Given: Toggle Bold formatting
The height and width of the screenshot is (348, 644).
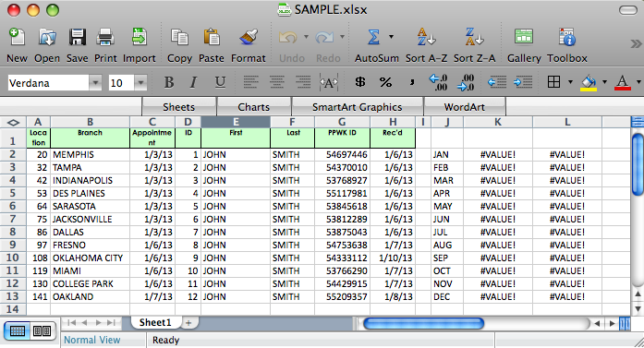Looking at the screenshot, I should click(x=169, y=82).
